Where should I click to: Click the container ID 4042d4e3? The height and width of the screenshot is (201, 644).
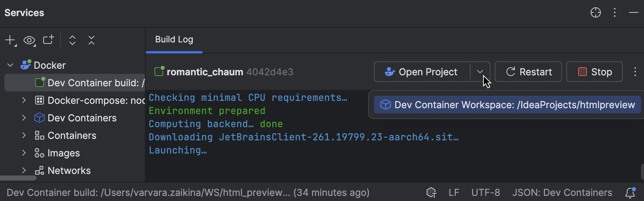pos(270,72)
